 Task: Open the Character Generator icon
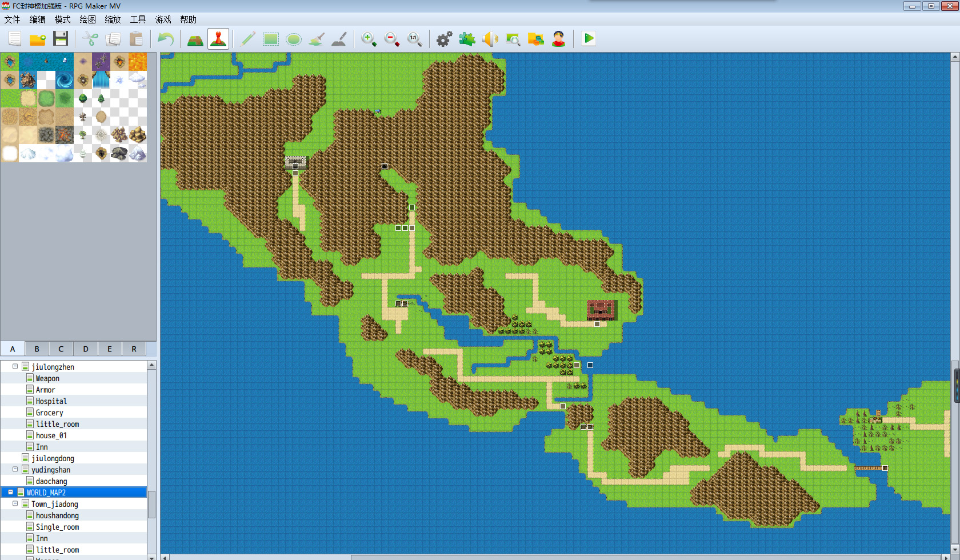559,39
